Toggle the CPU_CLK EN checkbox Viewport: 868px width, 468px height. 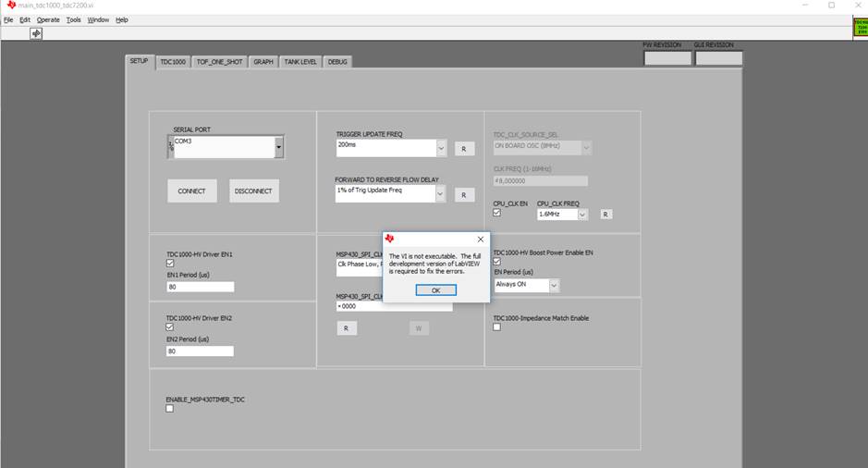coord(496,213)
